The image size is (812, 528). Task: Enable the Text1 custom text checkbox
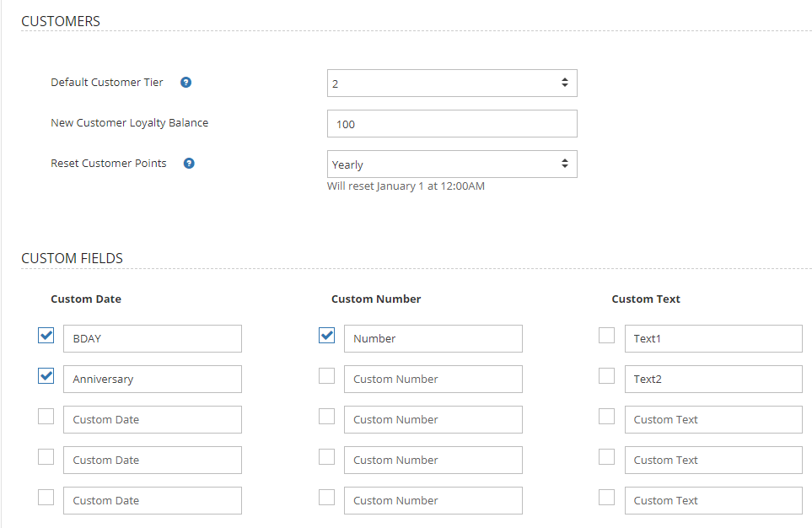tap(606, 335)
